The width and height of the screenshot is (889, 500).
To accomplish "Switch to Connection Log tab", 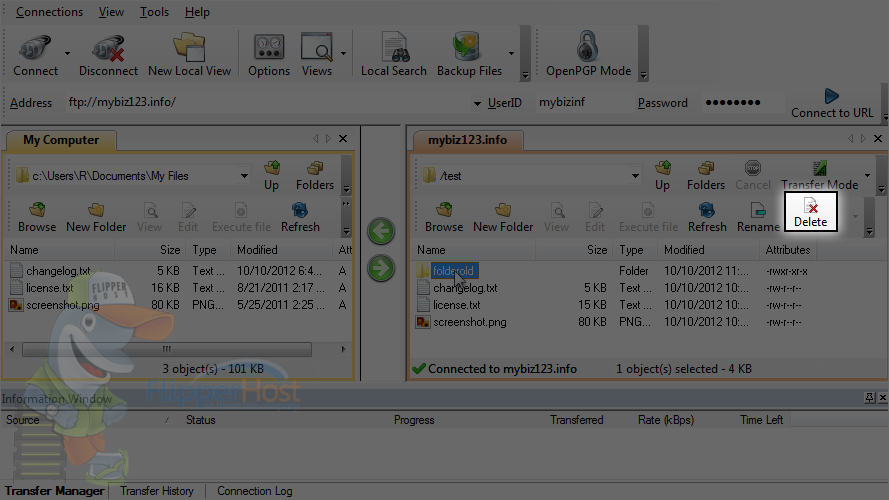I will tap(255, 491).
